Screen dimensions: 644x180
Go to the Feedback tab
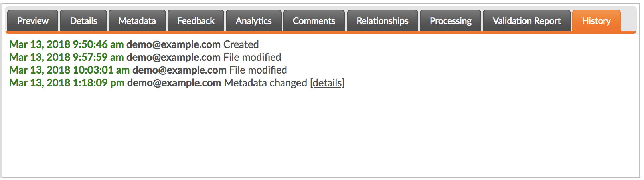coord(196,21)
